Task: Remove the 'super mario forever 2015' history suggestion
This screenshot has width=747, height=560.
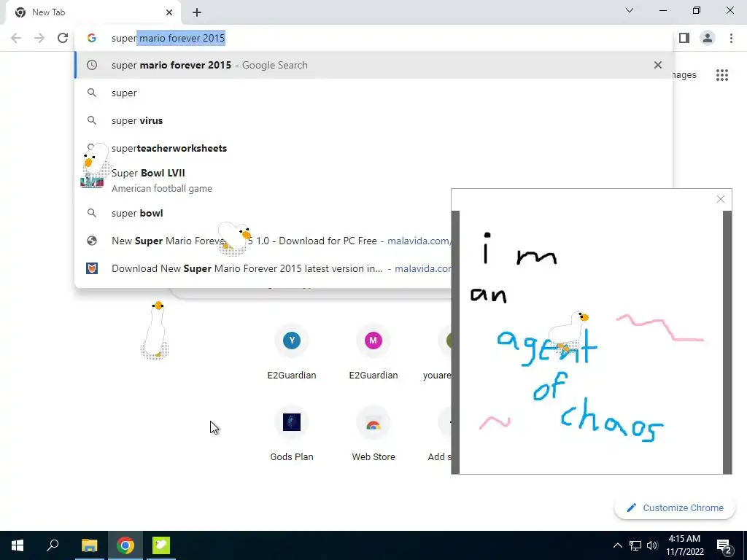Action: [658, 65]
